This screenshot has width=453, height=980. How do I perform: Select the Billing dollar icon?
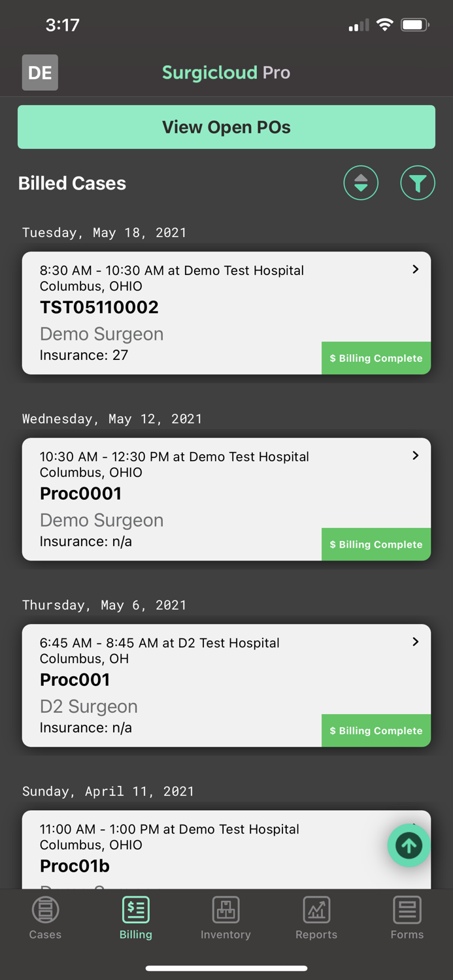(135, 909)
